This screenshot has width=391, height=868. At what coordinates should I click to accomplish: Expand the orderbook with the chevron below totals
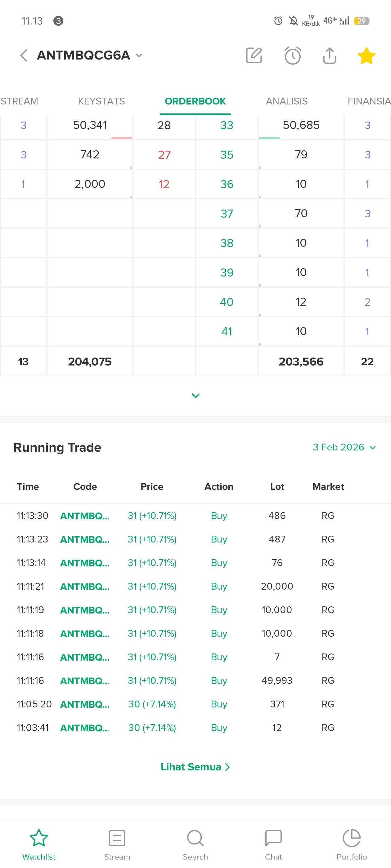coord(196,395)
